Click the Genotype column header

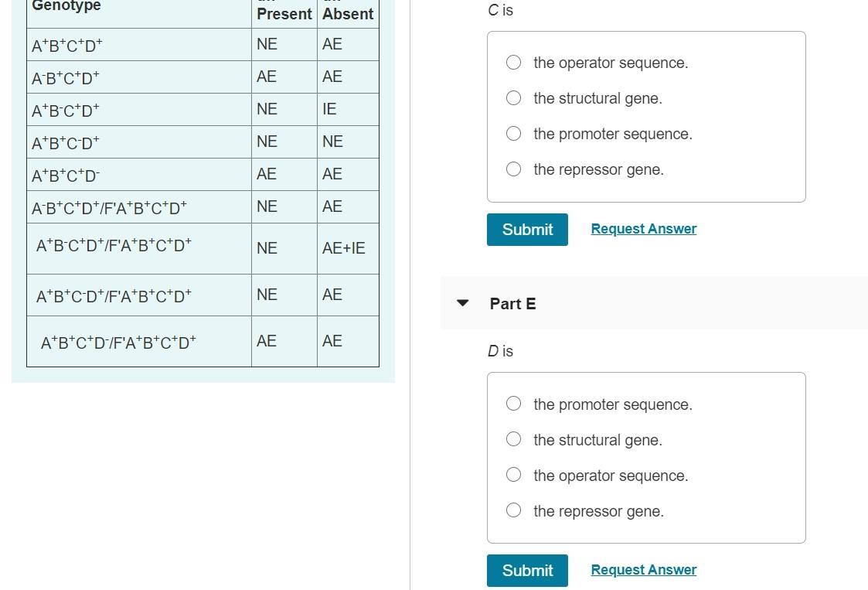click(x=66, y=6)
